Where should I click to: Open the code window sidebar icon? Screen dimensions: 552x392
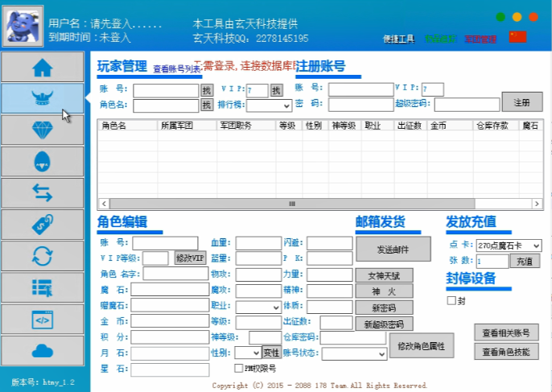pyautogui.click(x=42, y=319)
